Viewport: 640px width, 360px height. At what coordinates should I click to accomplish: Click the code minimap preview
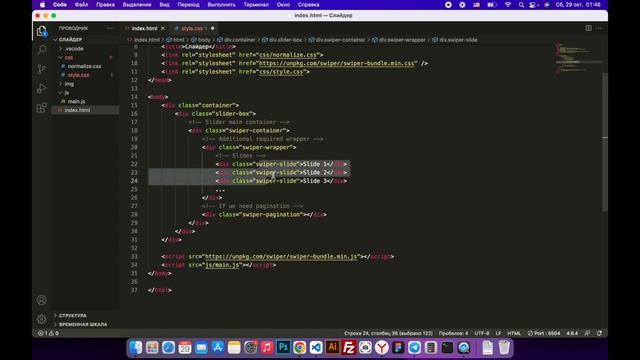(578, 59)
